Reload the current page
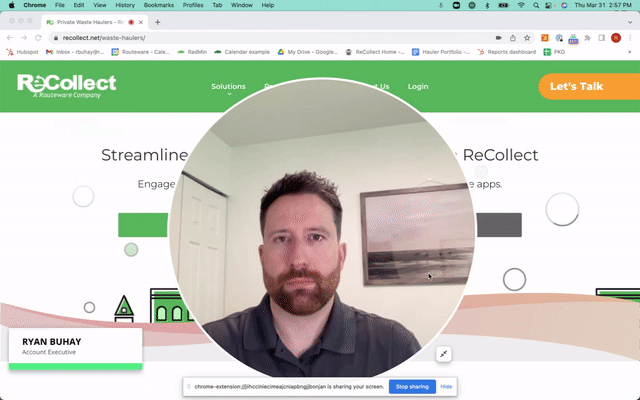 tap(38, 38)
